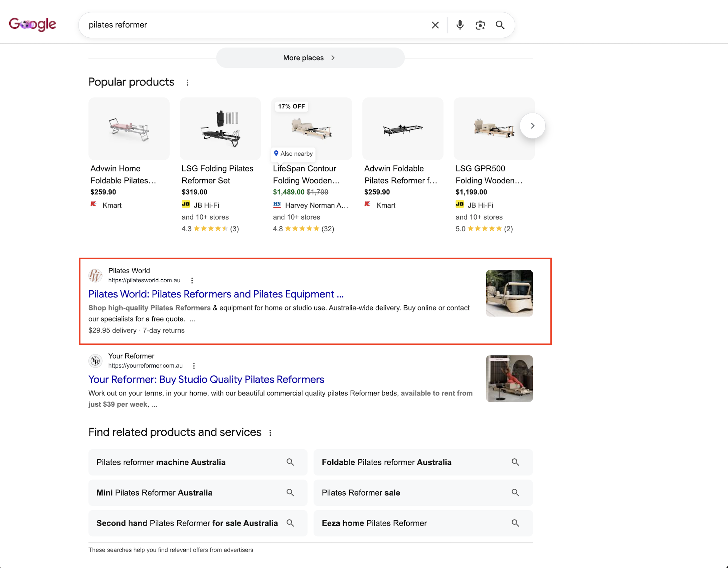Click the Kmart logo under Advwin Foldable Pilates Reformer
Image resolution: width=728 pixels, height=568 pixels.
click(367, 204)
